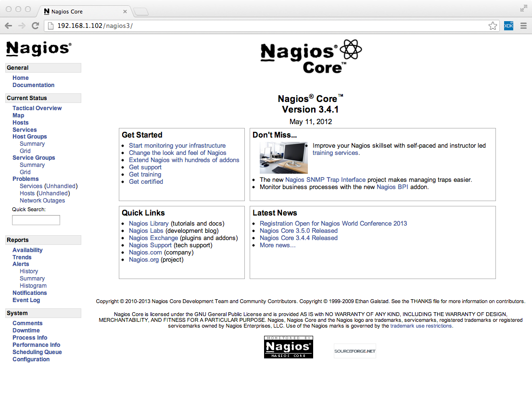This screenshot has width=532, height=394.
Task: Open the Trends report
Action: click(x=22, y=257)
